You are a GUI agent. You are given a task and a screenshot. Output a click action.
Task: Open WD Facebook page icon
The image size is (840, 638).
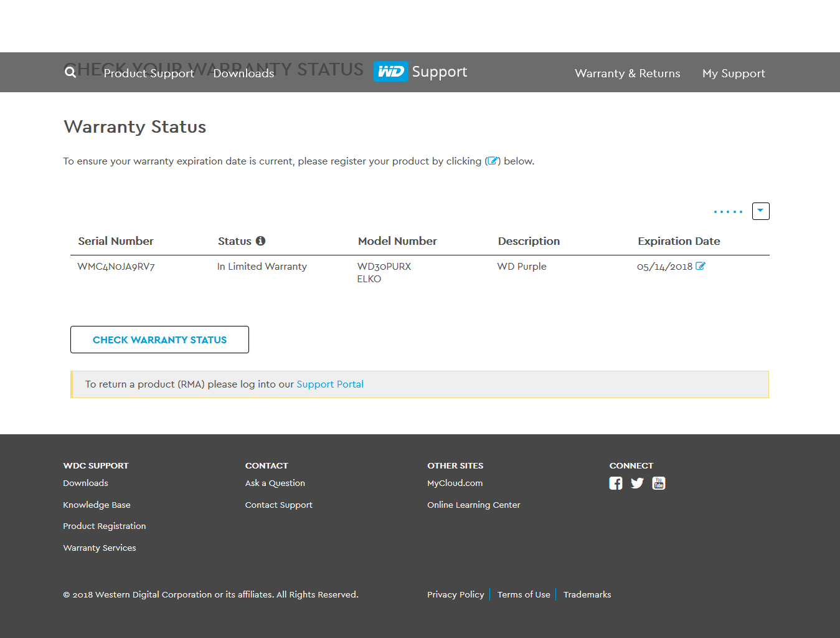[616, 483]
